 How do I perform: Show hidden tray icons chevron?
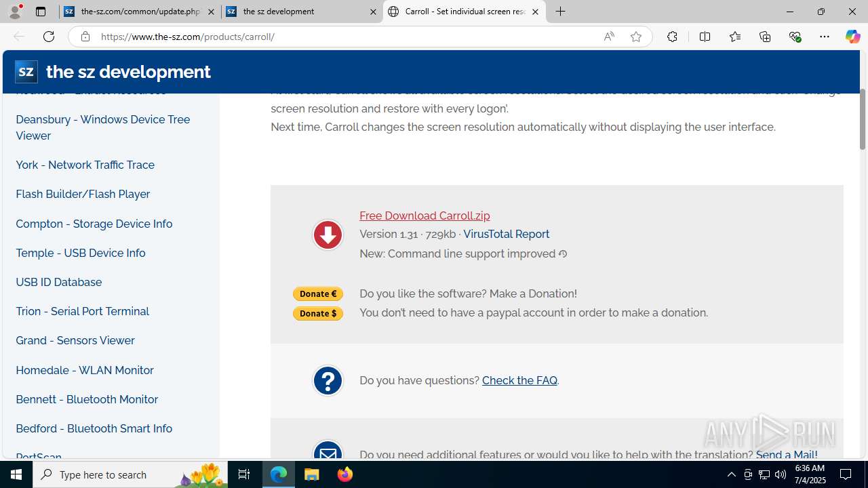731,474
